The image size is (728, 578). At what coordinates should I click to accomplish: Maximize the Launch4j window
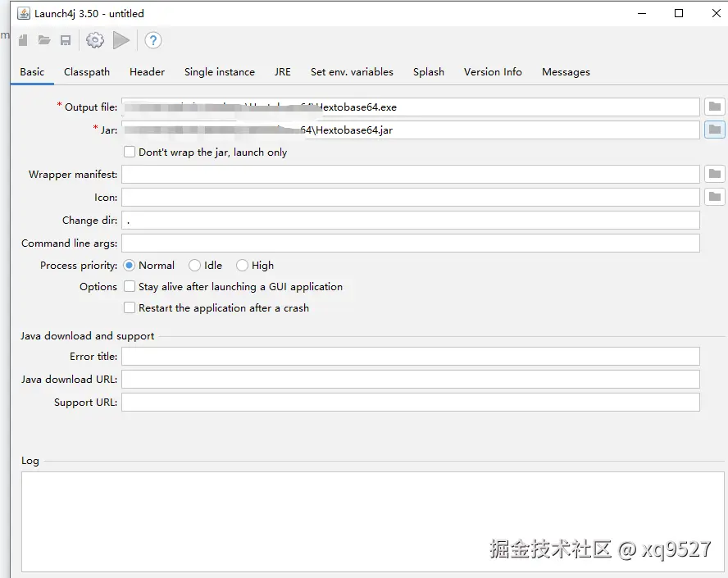(x=679, y=13)
